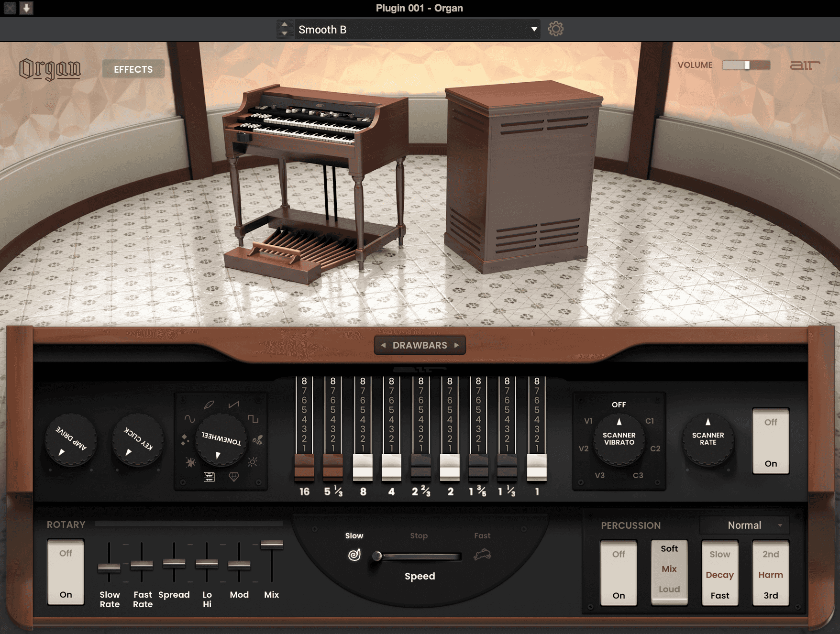The width and height of the screenshot is (840, 634).
Task: Click the sun icon on the tonewheel panel
Action: coord(253,462)
